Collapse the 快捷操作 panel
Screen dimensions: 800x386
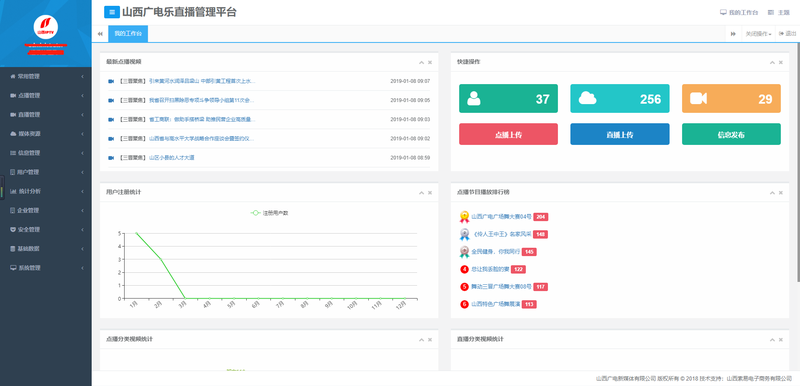[x=772, y=62]
